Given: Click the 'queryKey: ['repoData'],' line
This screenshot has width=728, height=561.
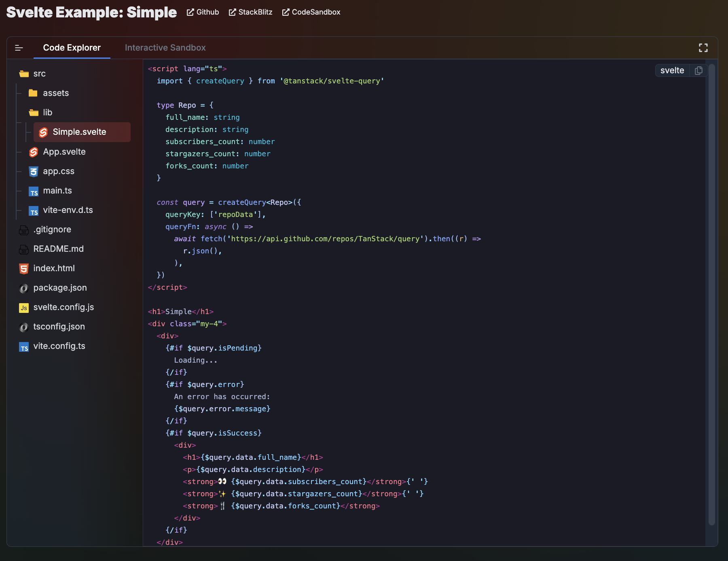Looking at the screenshot, I should tap(216, 215).
